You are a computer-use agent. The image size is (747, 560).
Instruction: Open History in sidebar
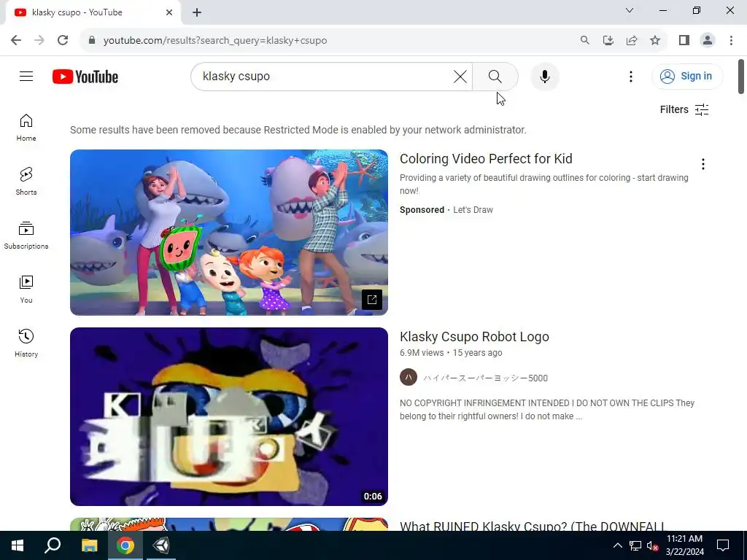tap(26, 343)
